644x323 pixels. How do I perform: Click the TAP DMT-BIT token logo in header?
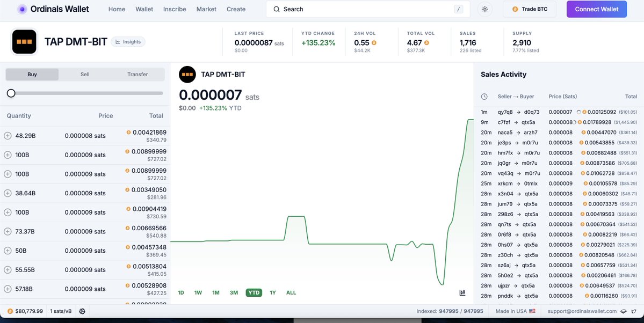point(24,41)
